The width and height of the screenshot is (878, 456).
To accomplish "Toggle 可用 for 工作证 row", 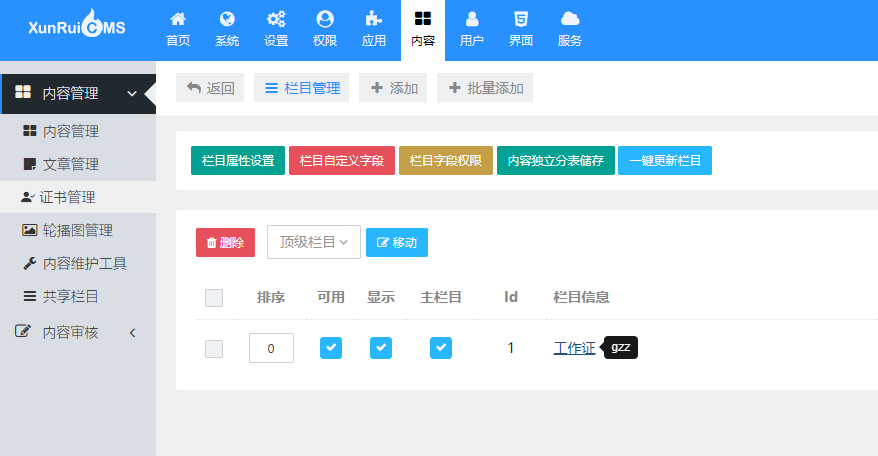I will 331,348.
